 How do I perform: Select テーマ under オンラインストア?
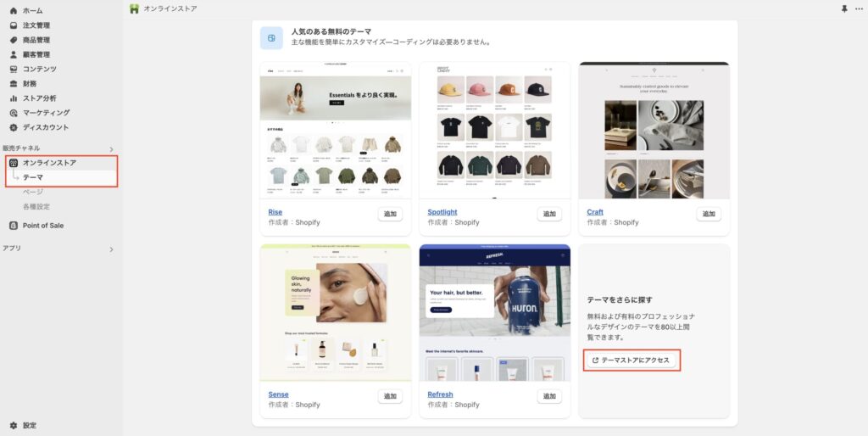tap(33, 177)
